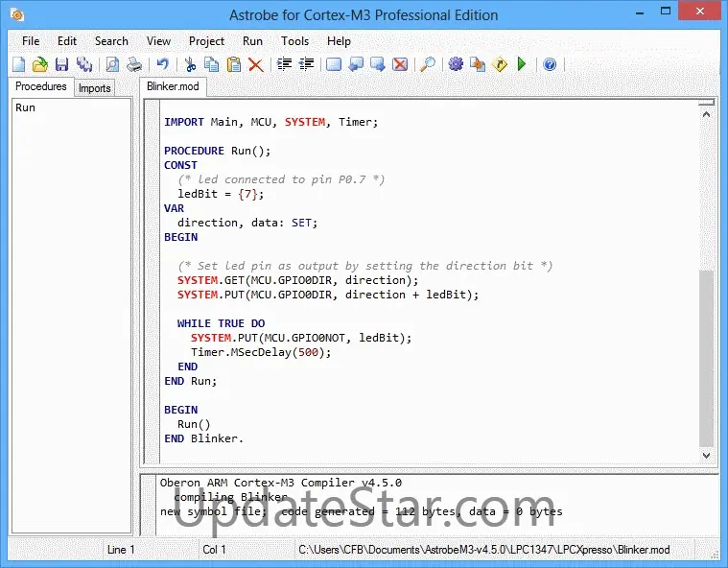Click the editor scroll down arrow
The image size is (728, 568).
point(706,455)
